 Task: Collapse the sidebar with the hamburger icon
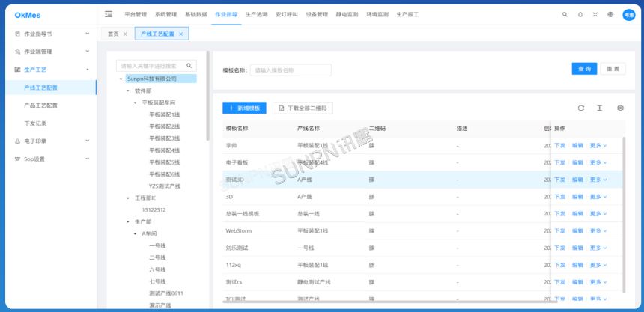pos(109,14)
